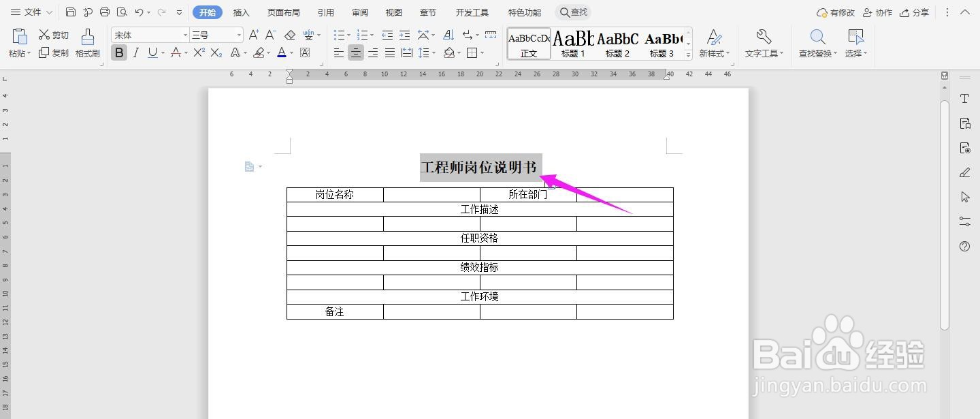Image resolution: width=980 pixels, height=419 pixels.
Task: Align text left
Action: pyautogui.click(x=338, y=52)
